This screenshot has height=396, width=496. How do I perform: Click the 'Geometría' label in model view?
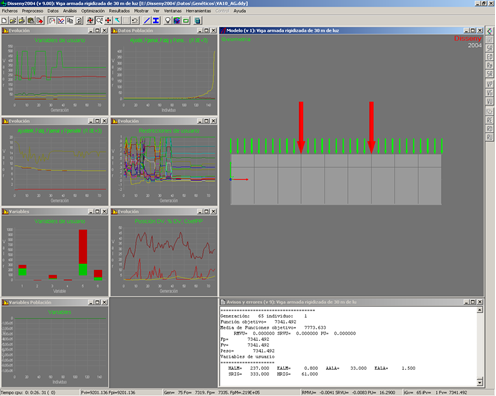pyautogui.click(x=236, y=39)
